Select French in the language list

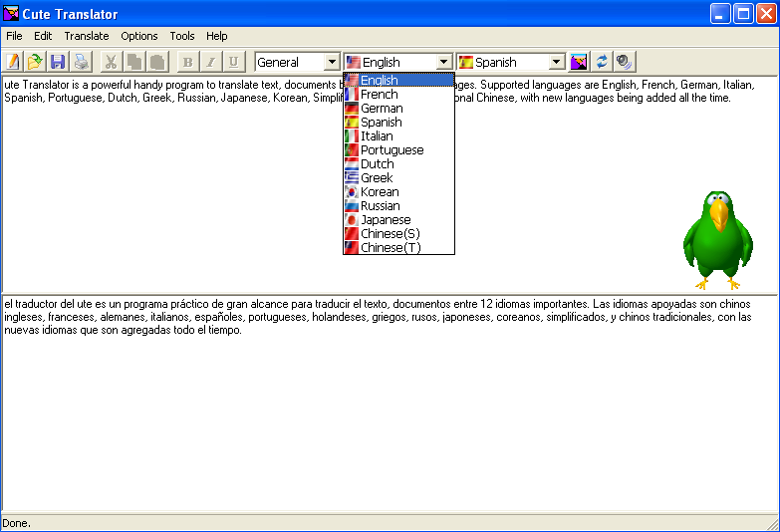[398, 94]
